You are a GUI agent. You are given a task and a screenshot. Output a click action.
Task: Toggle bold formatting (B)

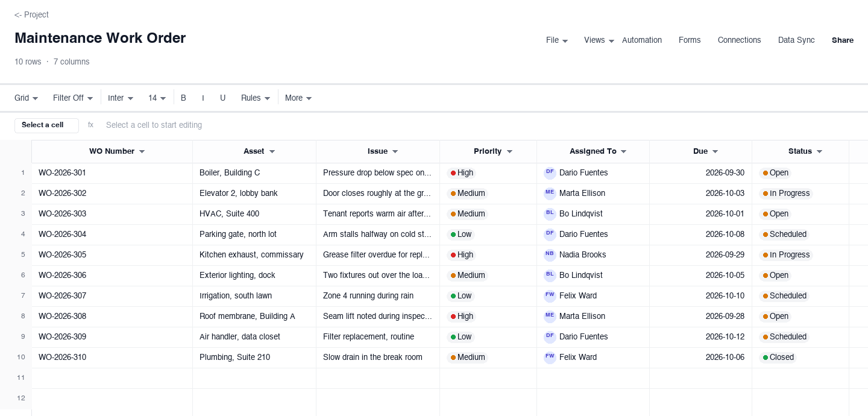[183, 98]
